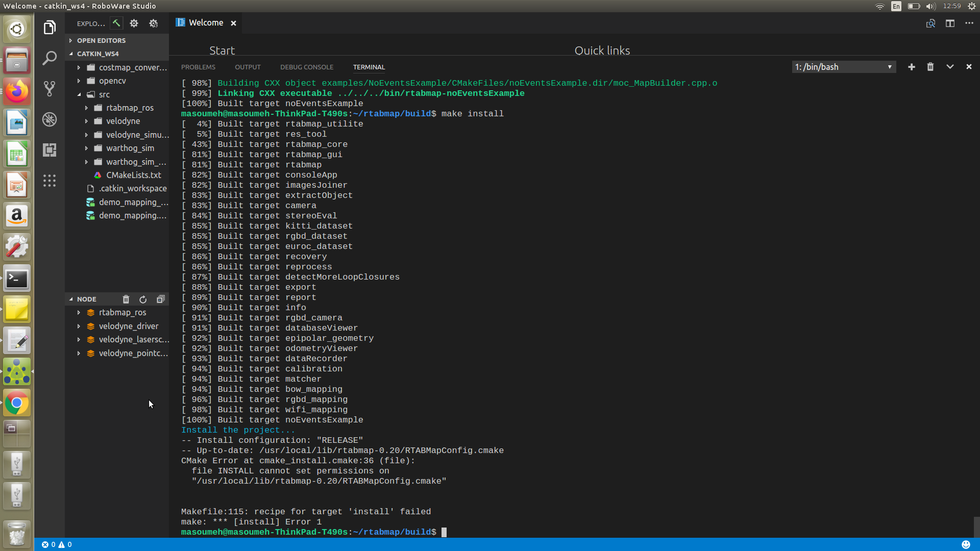The image size is (980, 551).
Task: Click the add new terminal plus icon
Action: (912, 67)
